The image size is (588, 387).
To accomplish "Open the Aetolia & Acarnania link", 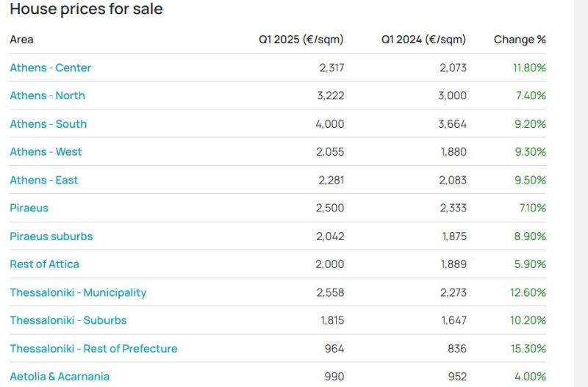I will pos(60,377).
